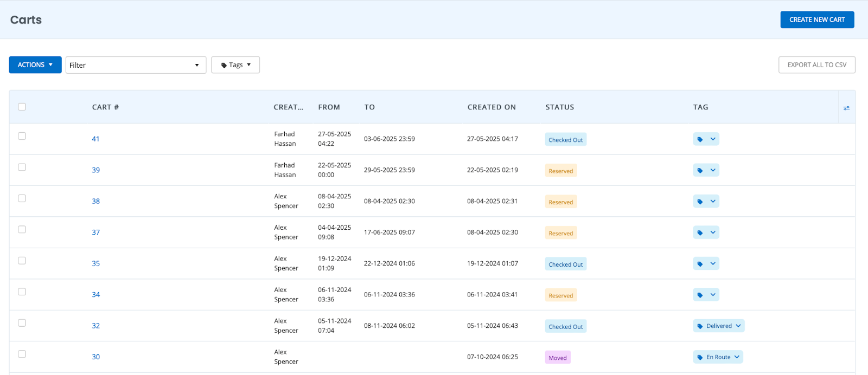
Task: Sort by the STATUS column header
Action: [x=560, y=107]
